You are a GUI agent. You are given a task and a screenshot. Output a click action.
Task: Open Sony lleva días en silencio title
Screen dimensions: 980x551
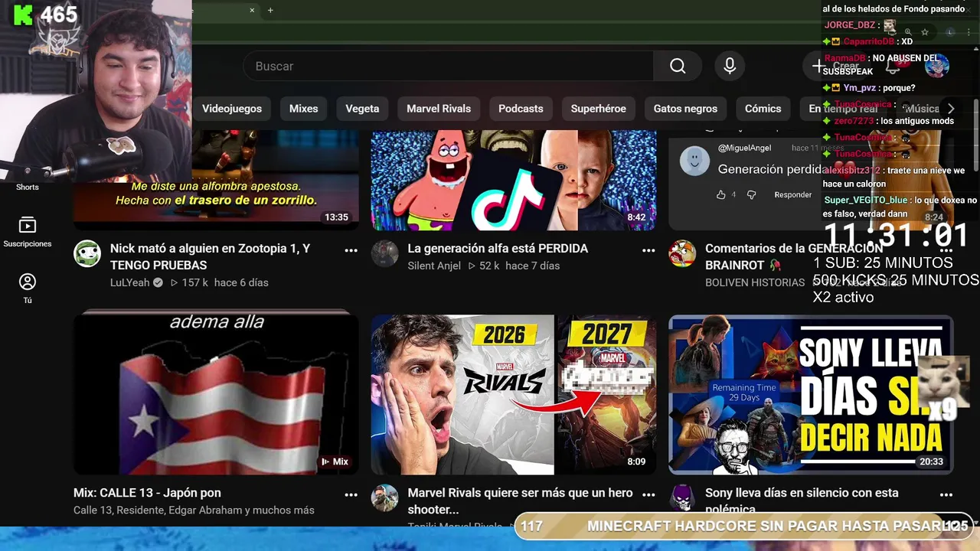click(x=802, y=500)
